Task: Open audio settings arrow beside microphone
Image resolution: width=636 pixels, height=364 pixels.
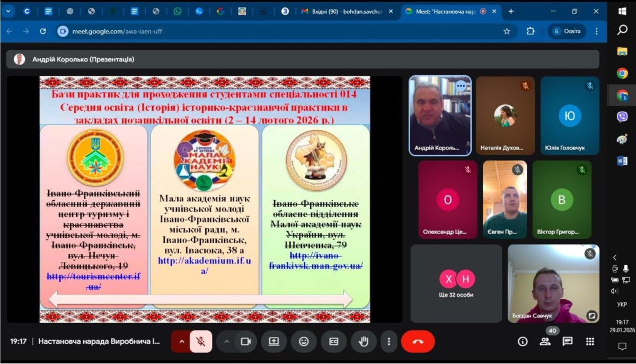Action: (x=181, y=342)
